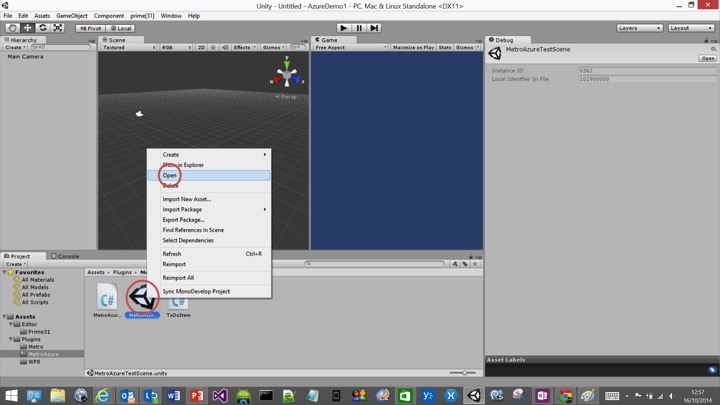Step forward one frame

click(x=374, y=28)
